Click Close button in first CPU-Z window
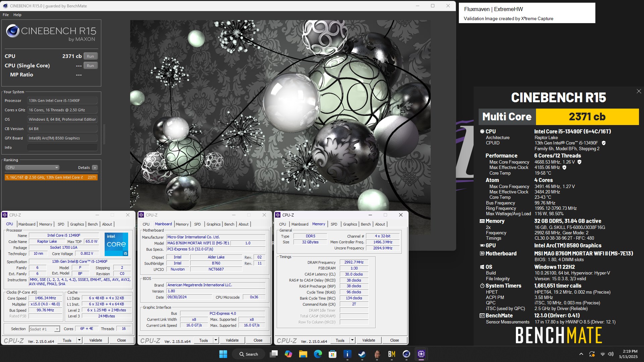The image size is (644, 362). point(121,340)
